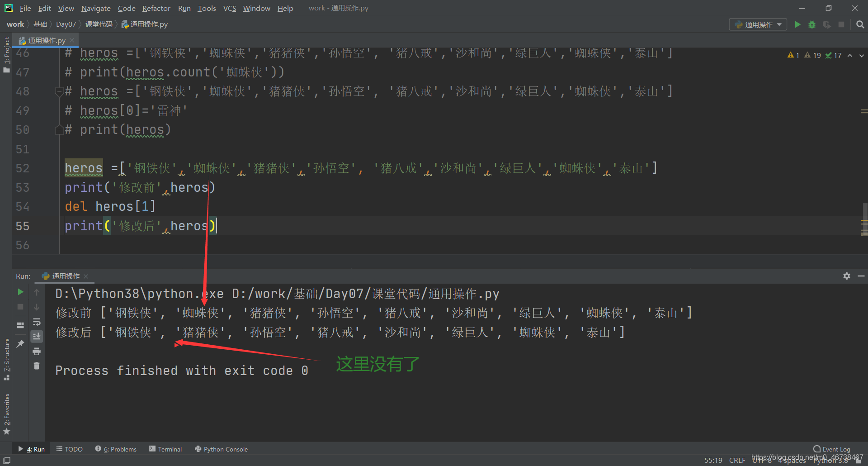The image size is (868, 466).
Task: Toggle soft-wrap in the Run console
Action: coord(37,322)
